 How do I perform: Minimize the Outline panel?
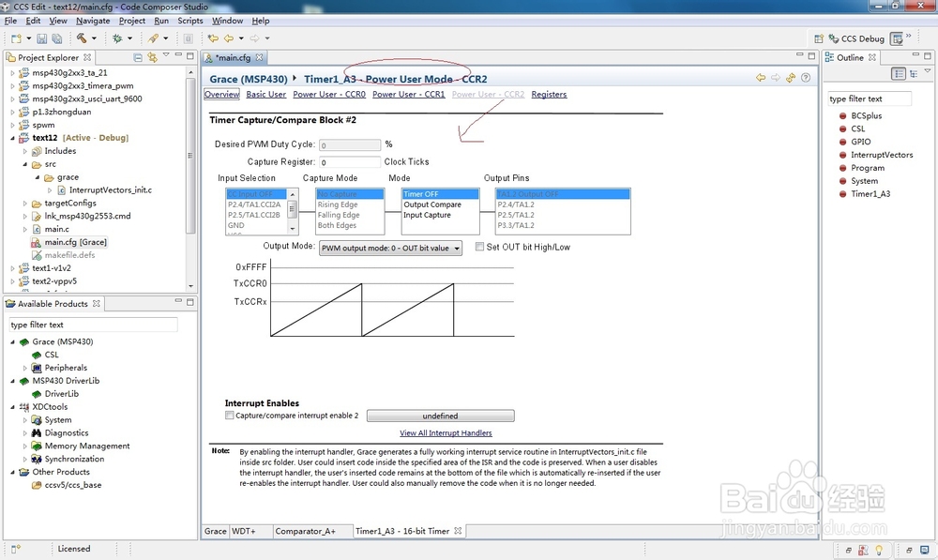point(915,55)
